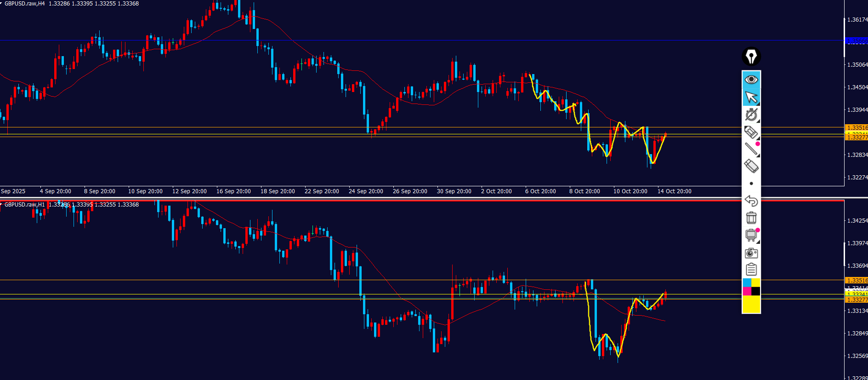
Task: Undo the last drawing stroke
Action: (751, 201)
